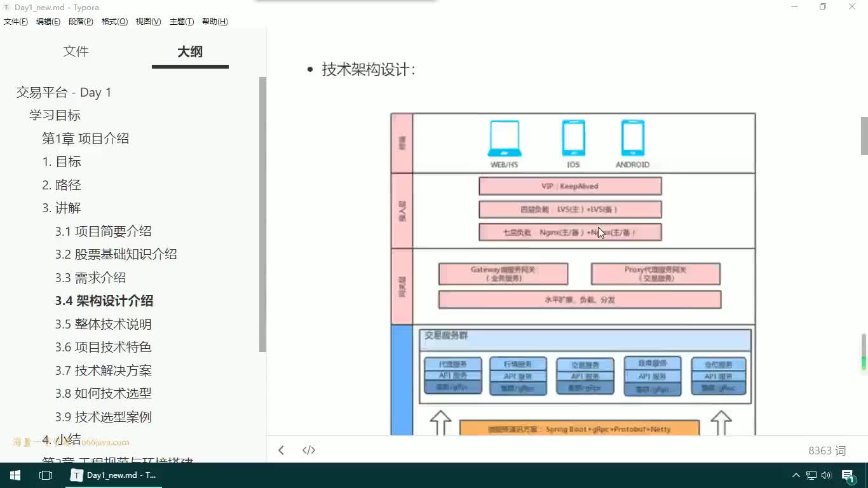
Task: Open the 段落(P) menu
Action: pyautogui.click(x=81, y=22)
